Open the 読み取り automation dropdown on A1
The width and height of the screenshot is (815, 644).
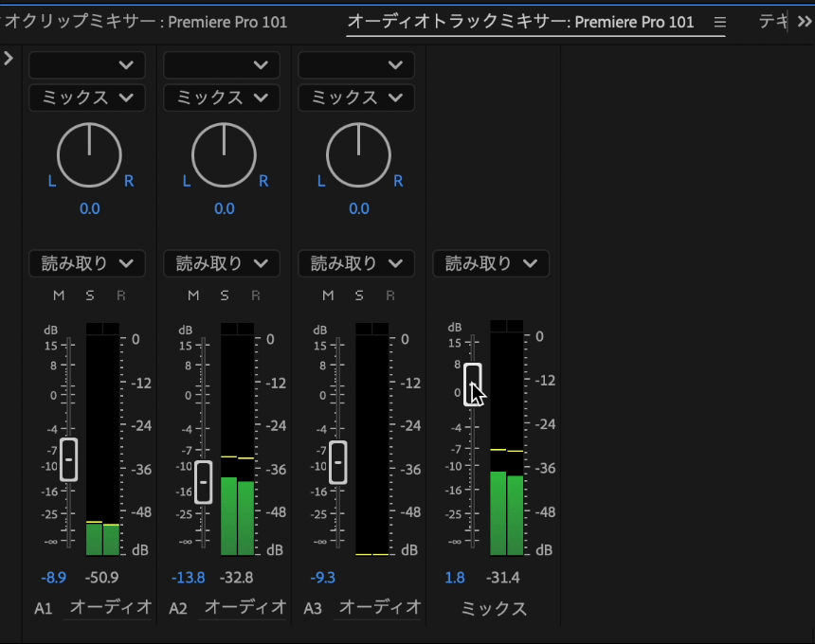pos(86,263)
